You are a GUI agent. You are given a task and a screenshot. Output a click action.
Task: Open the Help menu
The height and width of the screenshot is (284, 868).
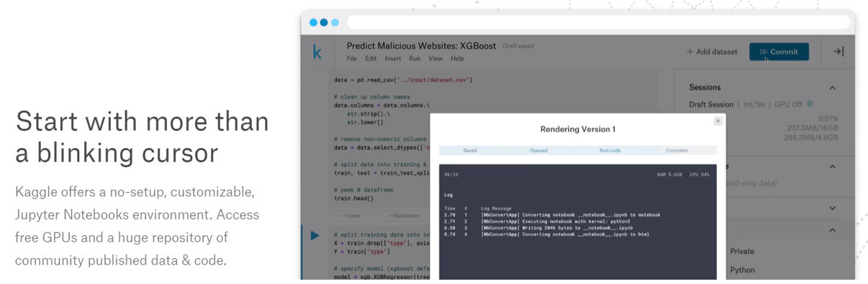458,58
